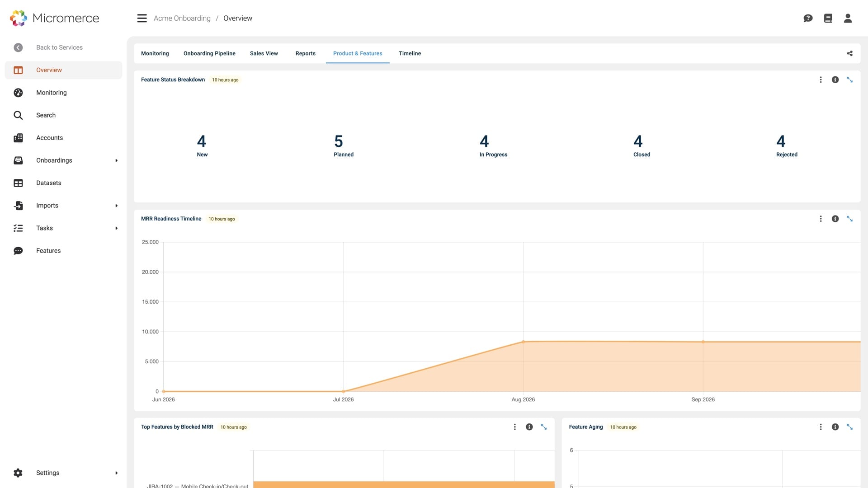Image resolution: width=868 pixels, height=488 pixels.
Task: Open the documentation book icon
Action: click(828, 18)
